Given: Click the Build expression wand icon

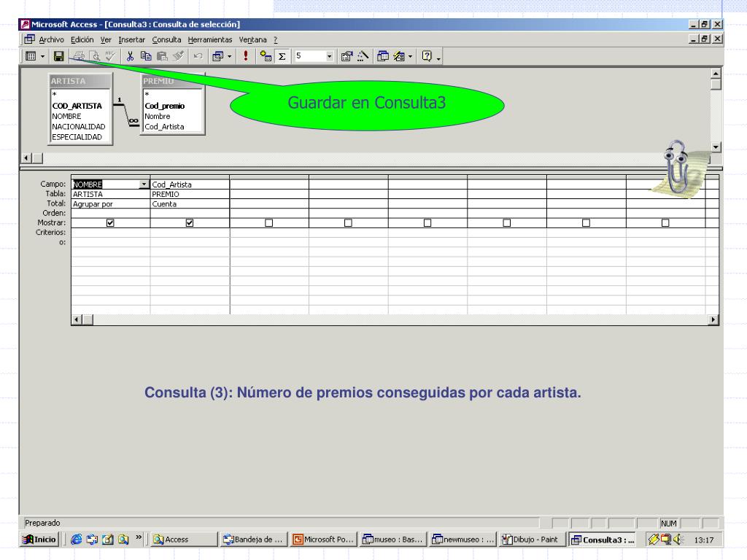Looking at the screenshot, I should (x=363, y=56).
